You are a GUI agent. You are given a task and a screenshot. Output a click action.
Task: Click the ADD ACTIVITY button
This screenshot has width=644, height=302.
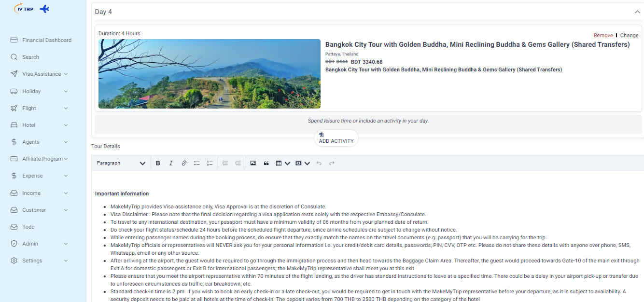coord(336,138)
